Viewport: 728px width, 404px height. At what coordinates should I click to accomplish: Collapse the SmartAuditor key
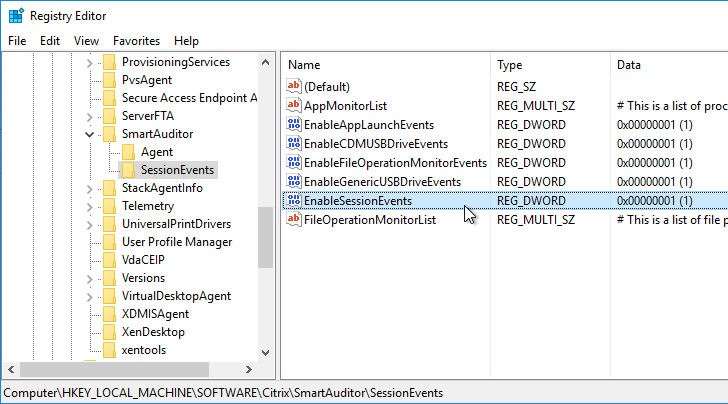coord(90,135)
